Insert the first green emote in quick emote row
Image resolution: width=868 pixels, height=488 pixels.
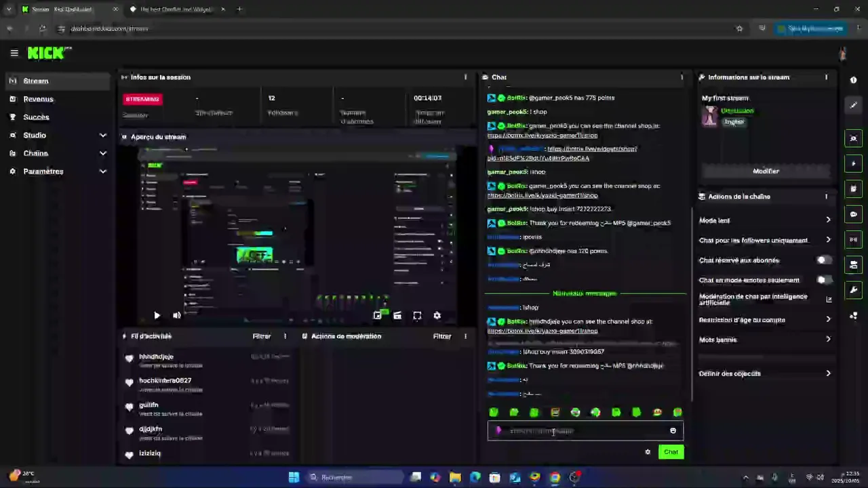(494, 412)
